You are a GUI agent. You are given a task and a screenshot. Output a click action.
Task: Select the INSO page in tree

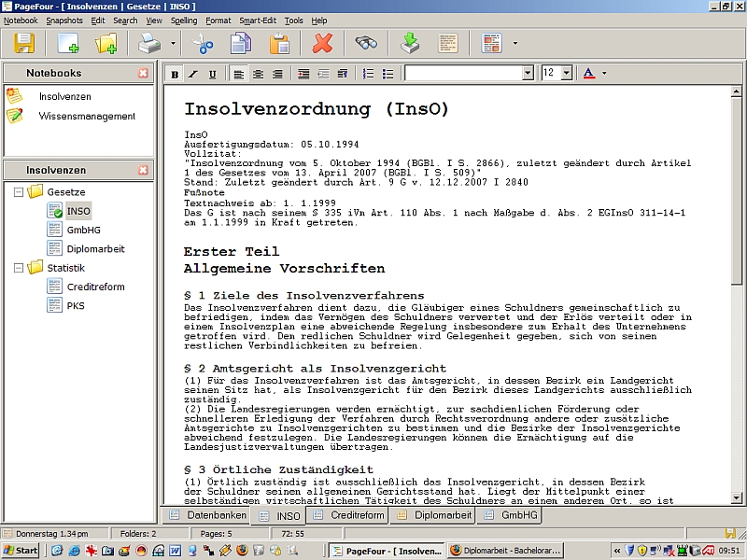click(x=78, y=211)
